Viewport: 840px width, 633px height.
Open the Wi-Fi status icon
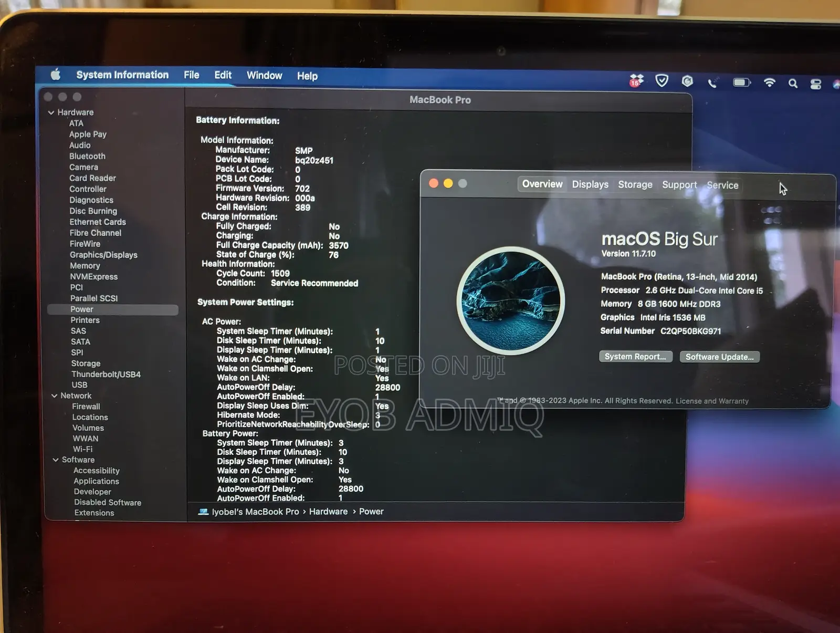pos(770,82)
